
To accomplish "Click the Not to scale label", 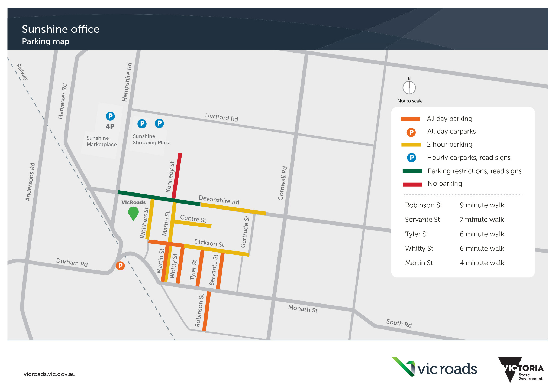I will [410, 101].
